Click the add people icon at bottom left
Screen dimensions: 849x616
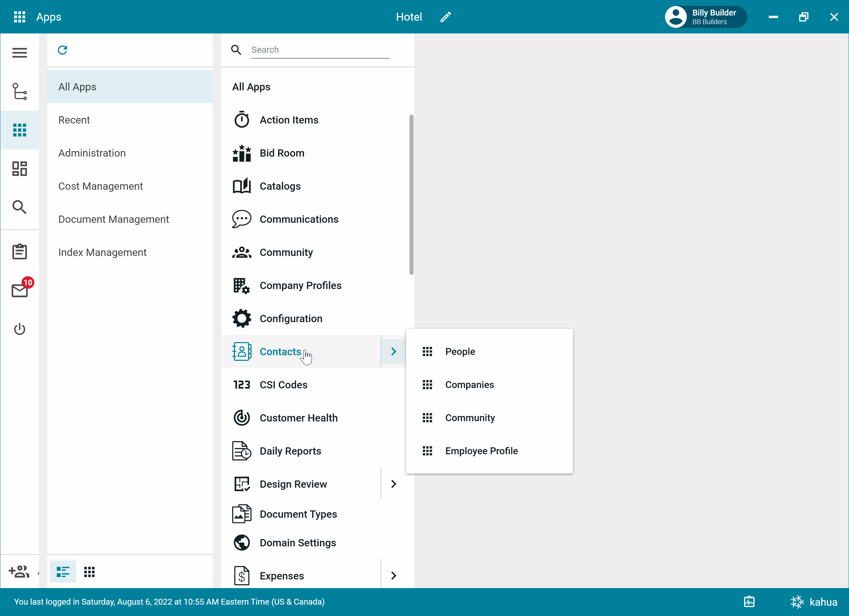19,572
